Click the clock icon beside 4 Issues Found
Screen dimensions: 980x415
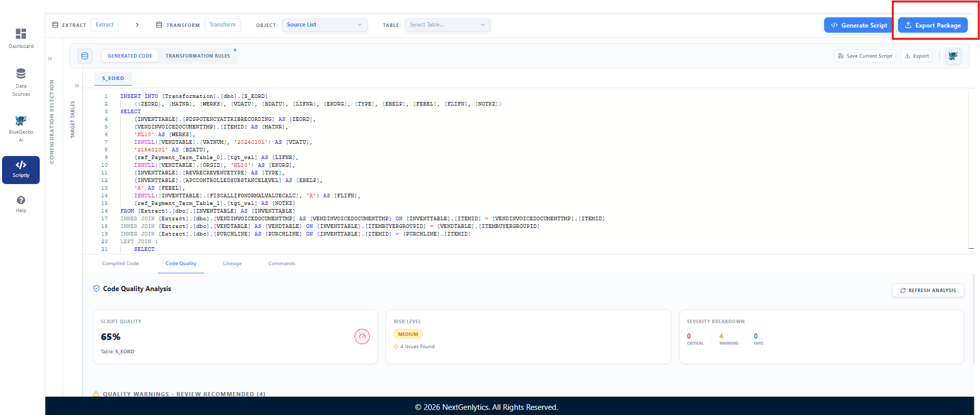click(396, 347)
